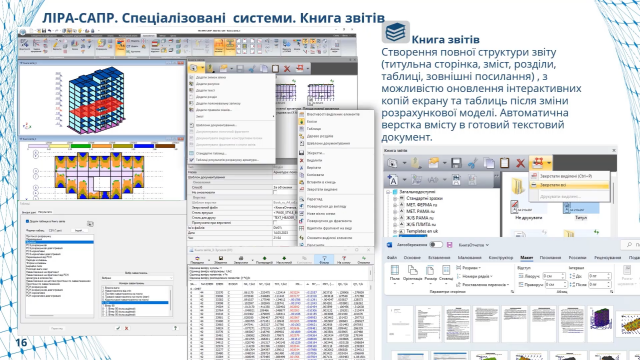640x360 pixels.
Task: Click highlighted red print icon in Книга звітів toolbar above Word
Action: coord(537,163)
